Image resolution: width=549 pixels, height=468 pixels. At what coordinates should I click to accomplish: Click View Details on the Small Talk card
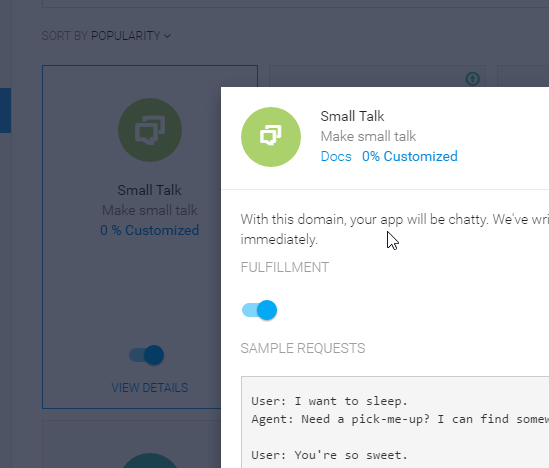150,388
